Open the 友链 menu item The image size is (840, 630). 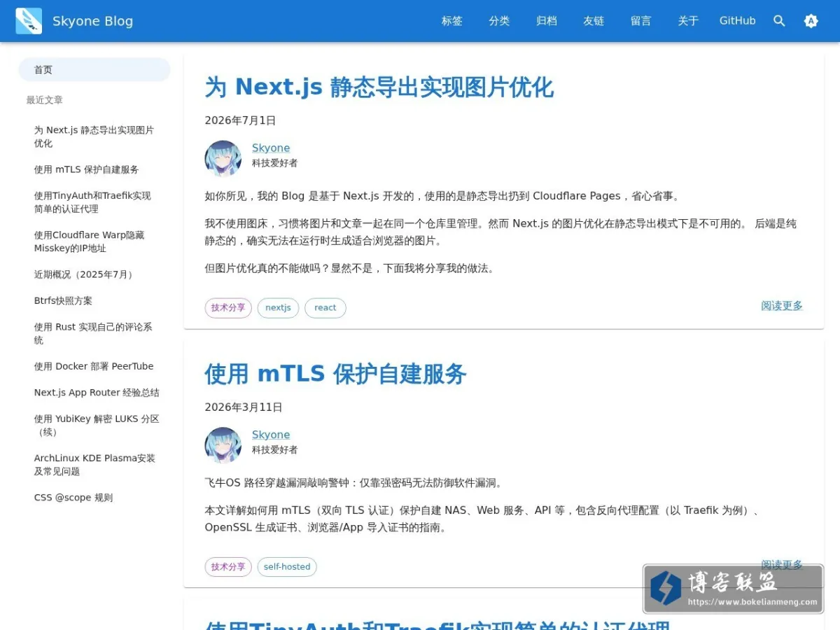click(x=594, y=21)
